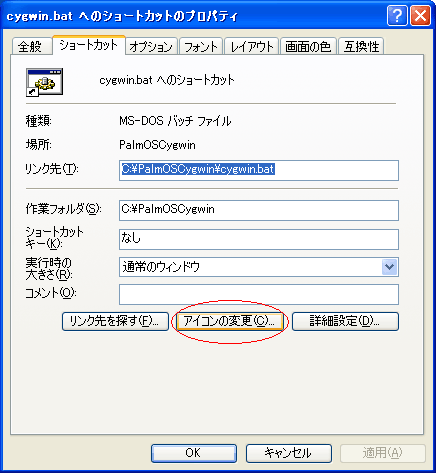Confirm with the OK button
The height and width of the screenshot is (473, 436).
pyautogui.click(x=194, y=453)
